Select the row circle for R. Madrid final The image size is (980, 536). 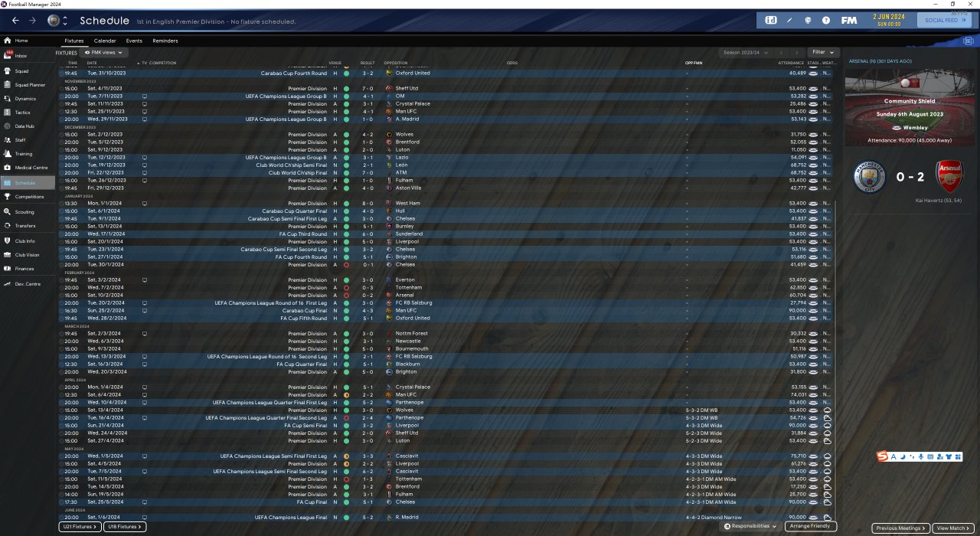tap(62, 518)
